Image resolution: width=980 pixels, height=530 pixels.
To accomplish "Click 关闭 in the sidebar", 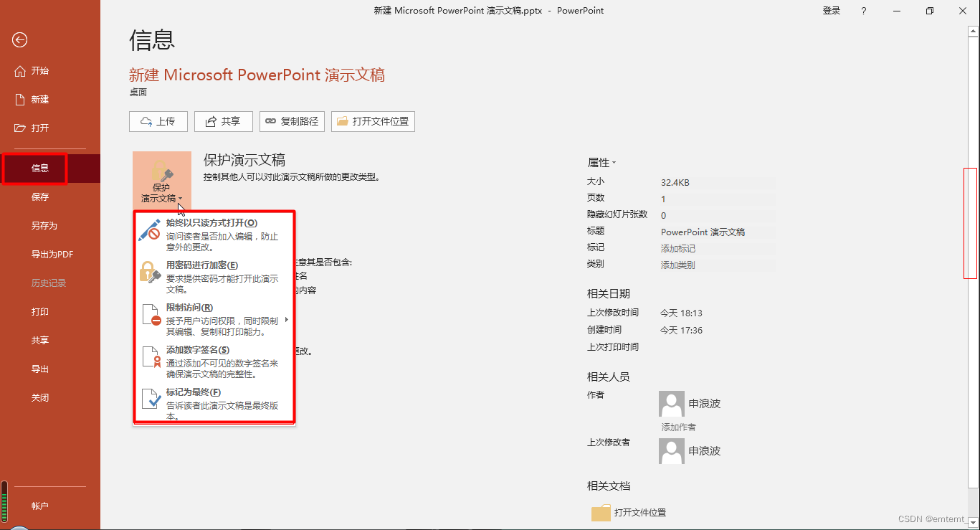I will tap(50, 398).
